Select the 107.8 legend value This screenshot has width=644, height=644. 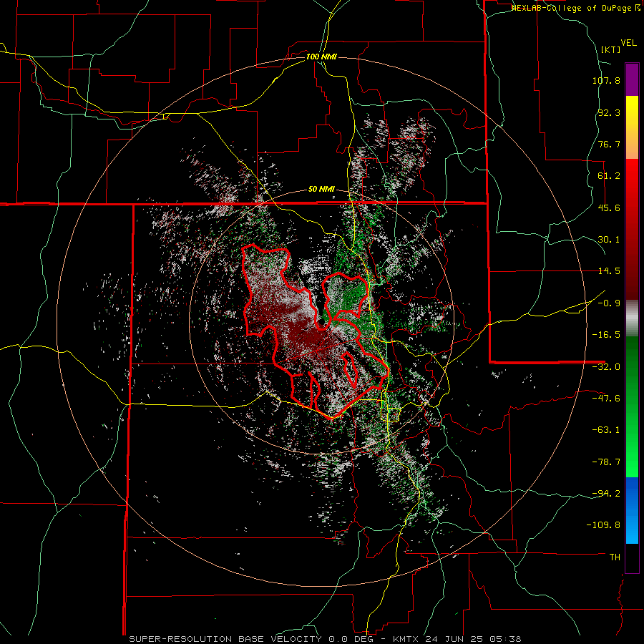(x=606, y=80)
